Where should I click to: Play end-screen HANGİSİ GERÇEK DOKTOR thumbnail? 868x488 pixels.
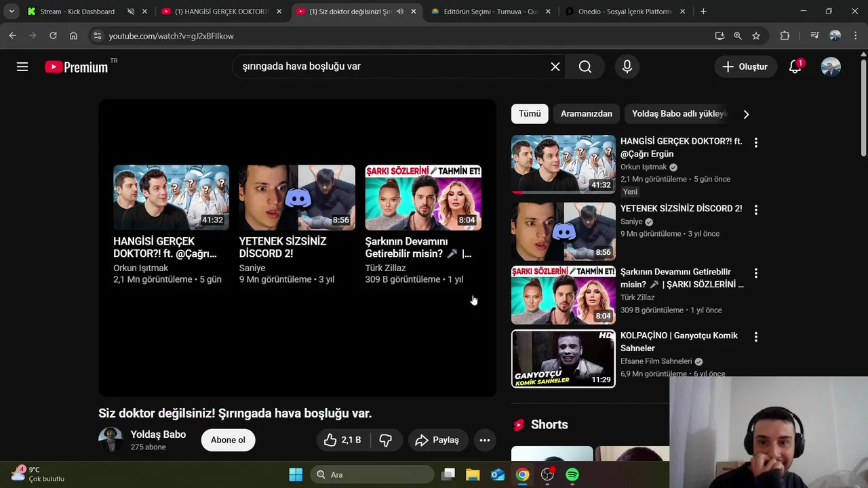point(171,197)
